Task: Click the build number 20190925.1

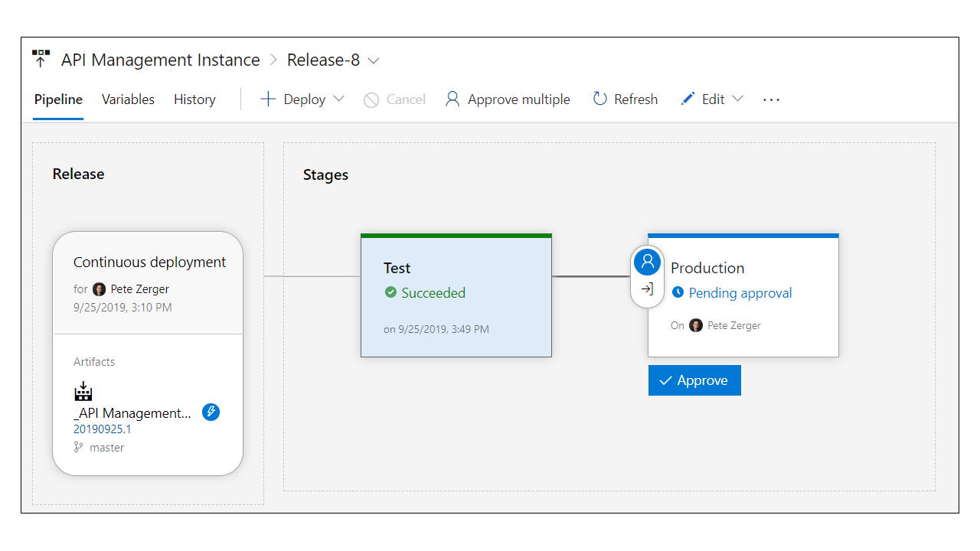Action: coord(102,429)
